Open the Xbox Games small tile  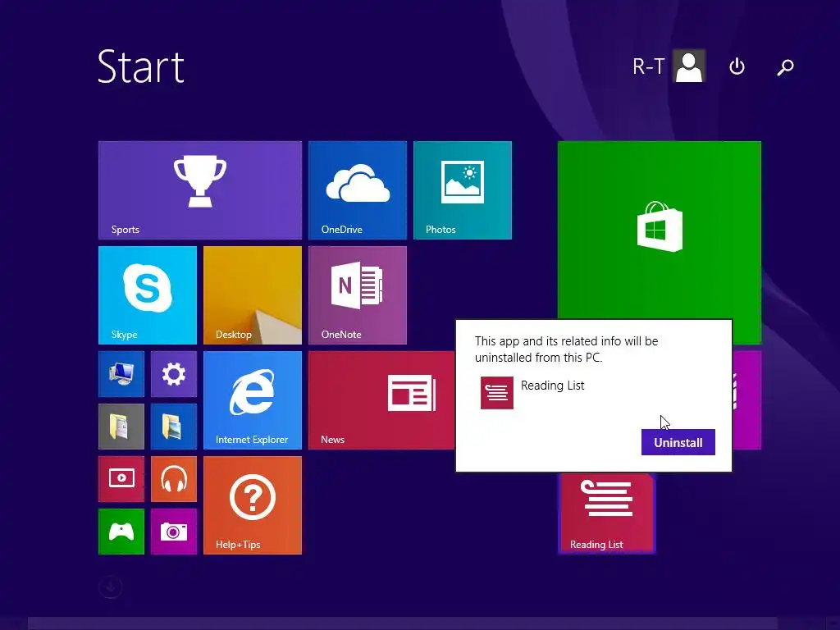click(121, 532)
